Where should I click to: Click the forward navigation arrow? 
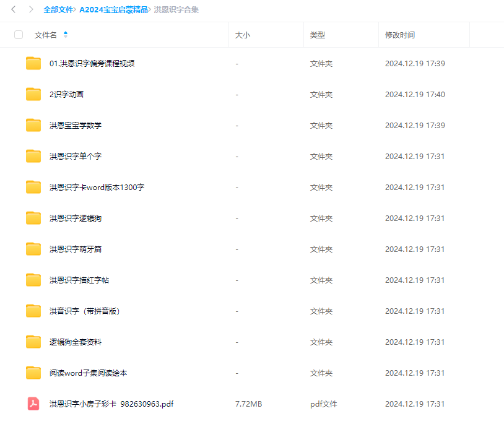[30, 10]
